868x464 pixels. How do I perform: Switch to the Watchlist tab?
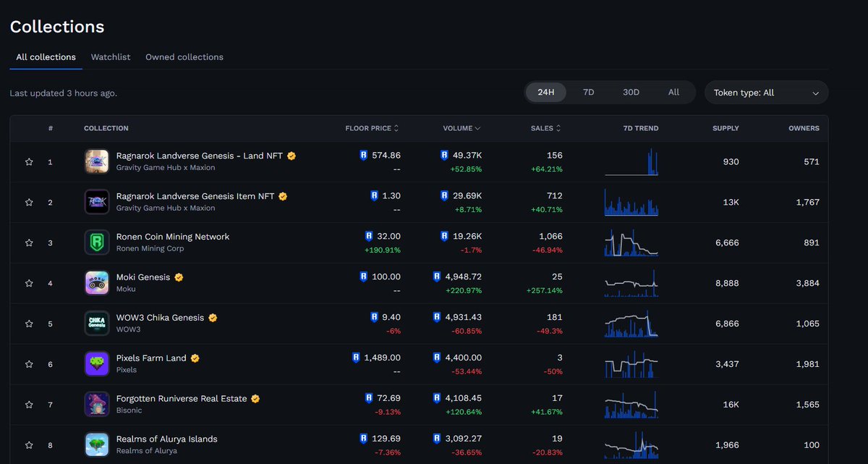pyautogui.click(x=110, y=56)
